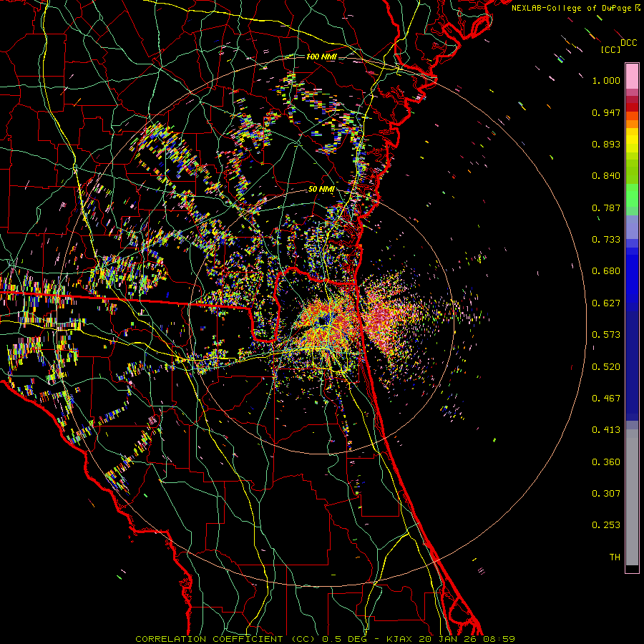Pick the bright green color bar segment
Viewport: 644px width, 644px height.
(632, 195)
